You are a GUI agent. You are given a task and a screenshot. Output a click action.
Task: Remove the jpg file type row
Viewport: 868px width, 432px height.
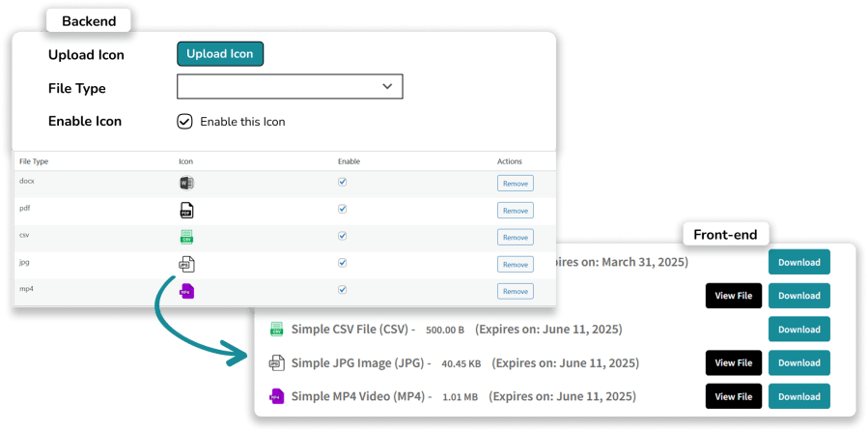515,264
